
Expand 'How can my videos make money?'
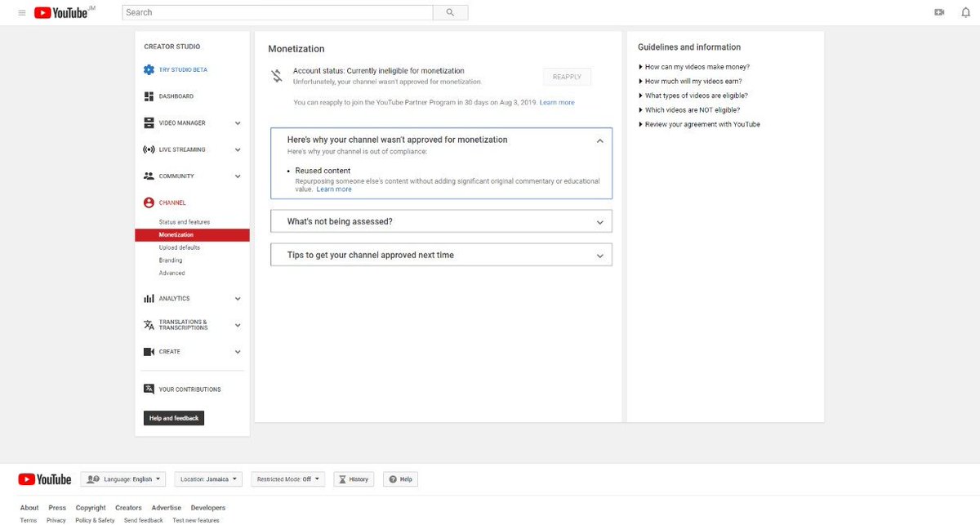tap(693, 67)
